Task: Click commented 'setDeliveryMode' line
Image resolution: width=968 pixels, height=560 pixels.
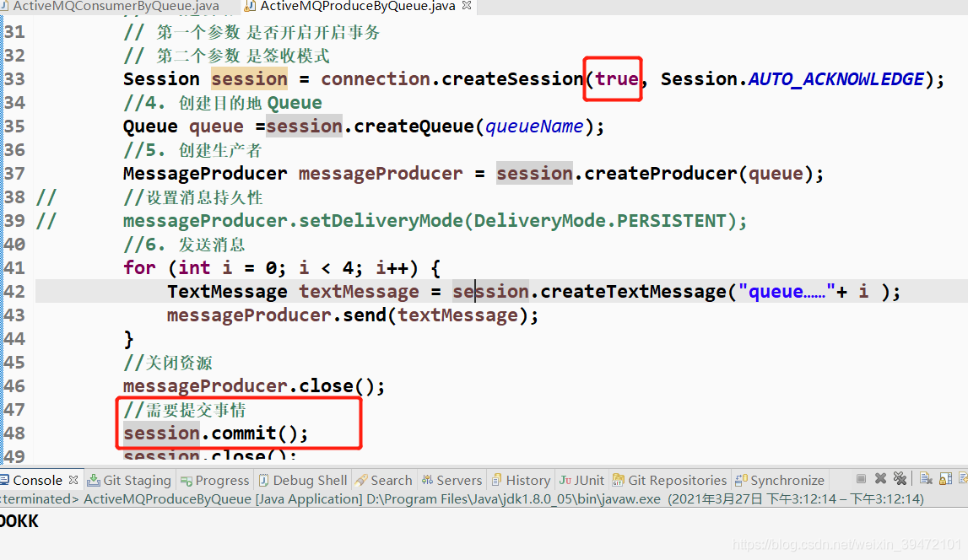Action: click(x=435, y=221)
